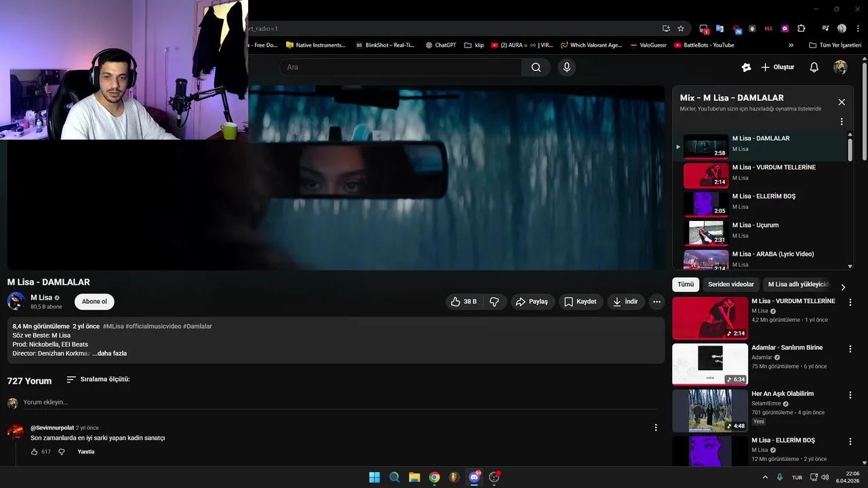Open Tüm Yer İşaretleri bookmarks folder
The height and width of the screenshot is (488, 868).
click(835, 45)
